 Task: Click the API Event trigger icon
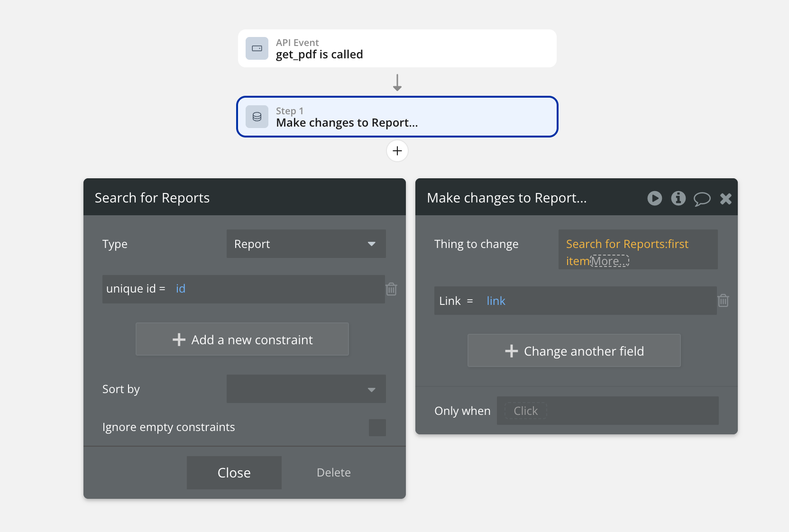[x=257, y=48]
